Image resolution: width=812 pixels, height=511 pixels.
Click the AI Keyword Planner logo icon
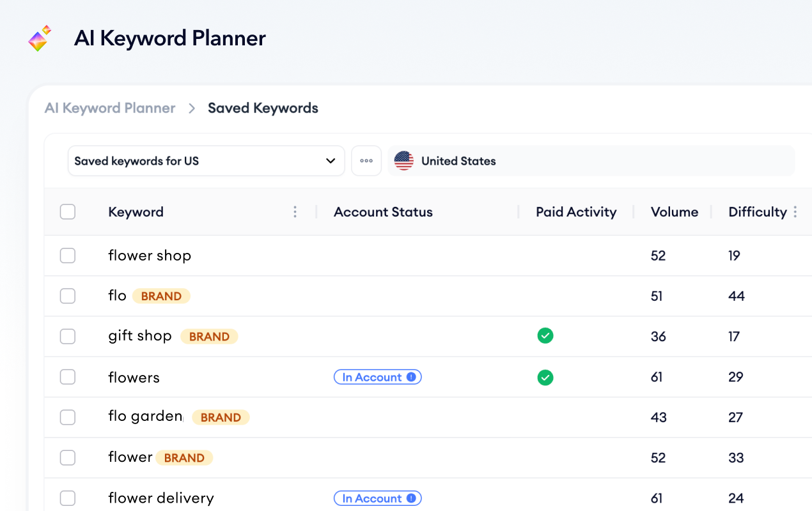40,38
